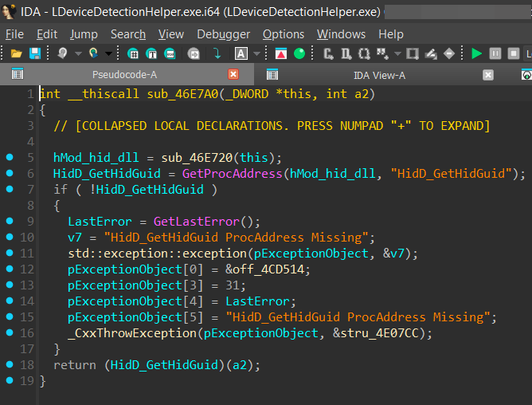Click the gray circle arrow icon
The width and height of the screenshot is (532, 405).
[194, 53]
